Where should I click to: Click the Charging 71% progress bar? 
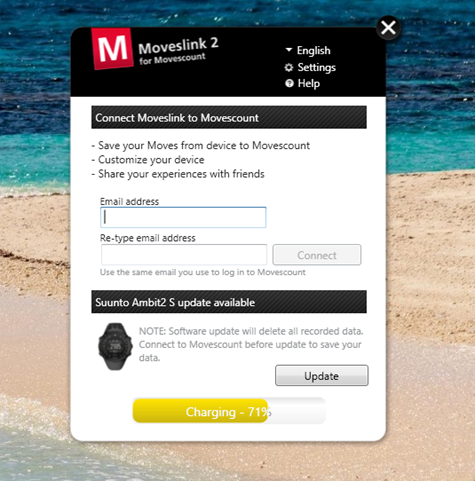pos(229,411)
